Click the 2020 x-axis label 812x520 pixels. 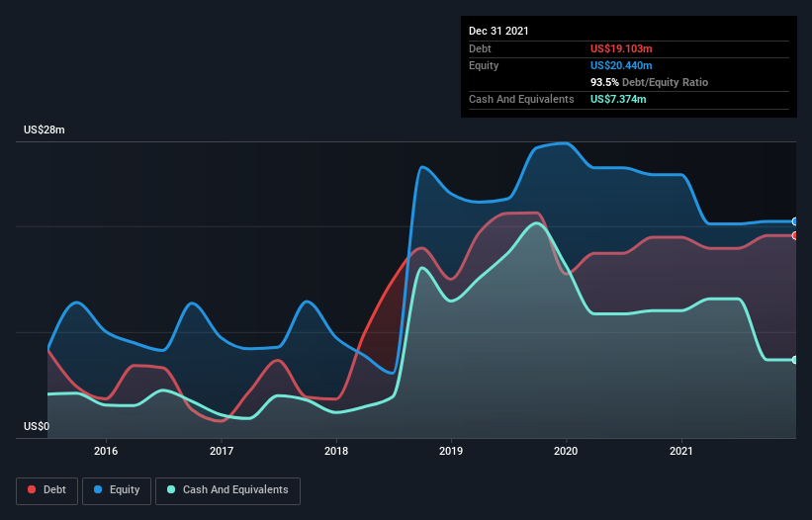tap(566, 451)
